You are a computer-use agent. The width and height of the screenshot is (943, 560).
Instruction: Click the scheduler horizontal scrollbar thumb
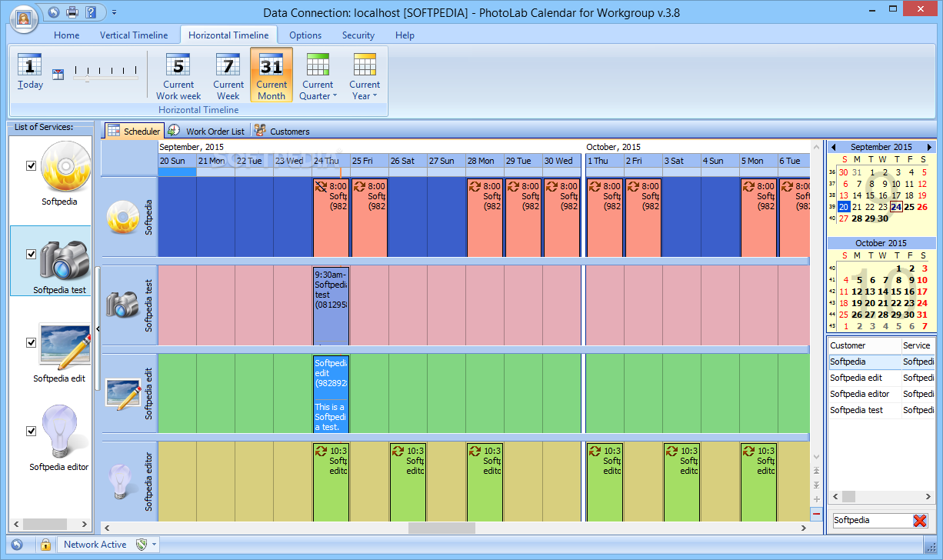point(442,528)
